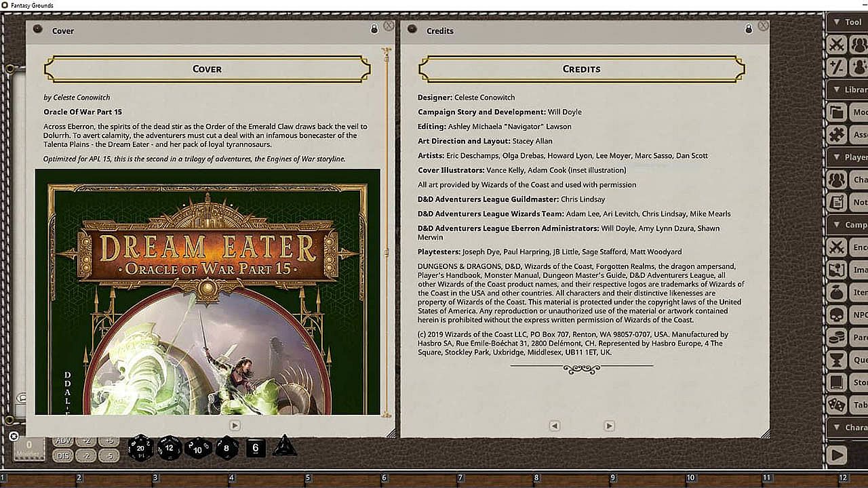Click the Cover heading banner

pyautogui.click(x=208, y=69)
